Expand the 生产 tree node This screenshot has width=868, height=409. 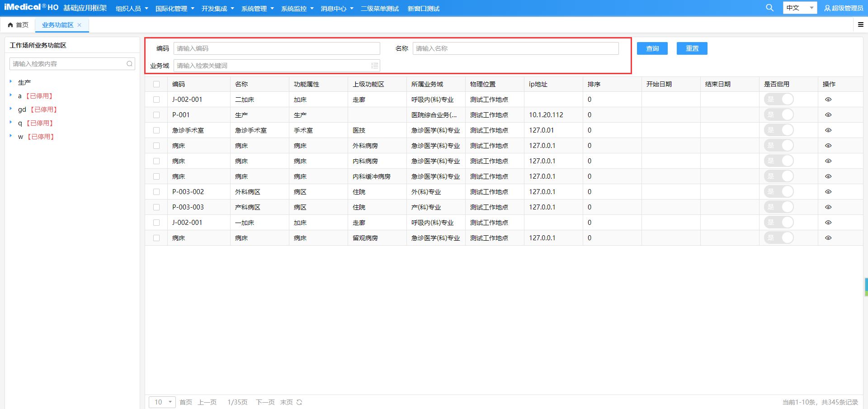pos(11,82)
